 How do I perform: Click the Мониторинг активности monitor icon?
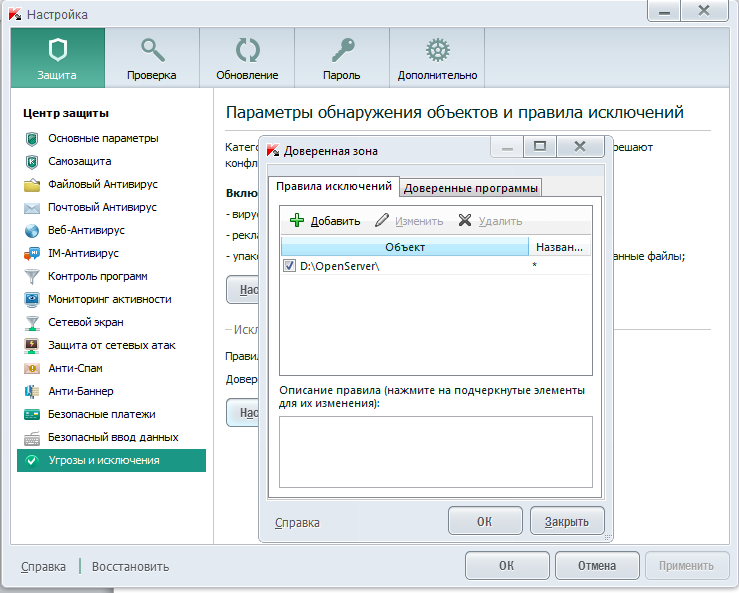coord(32,299)
